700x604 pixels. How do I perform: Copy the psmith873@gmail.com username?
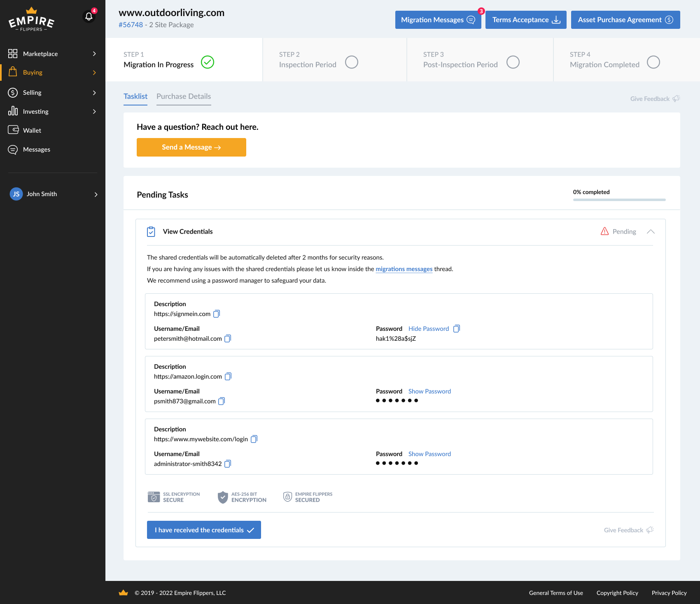[222, 401]
